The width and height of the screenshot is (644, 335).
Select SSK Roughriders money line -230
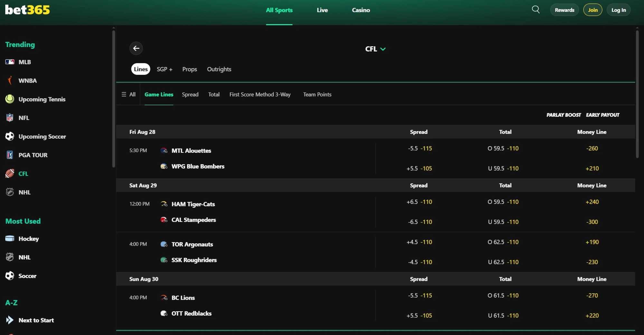coord(592,262)
